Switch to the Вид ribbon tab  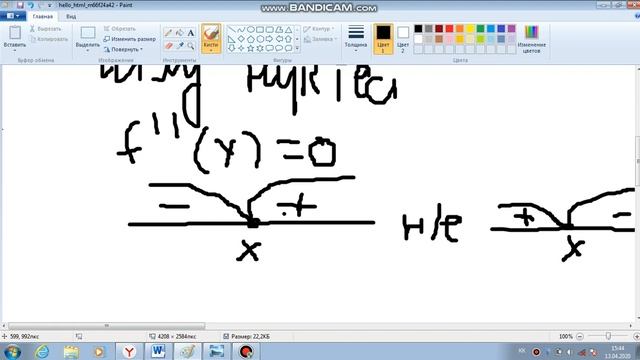coord(71,16)
